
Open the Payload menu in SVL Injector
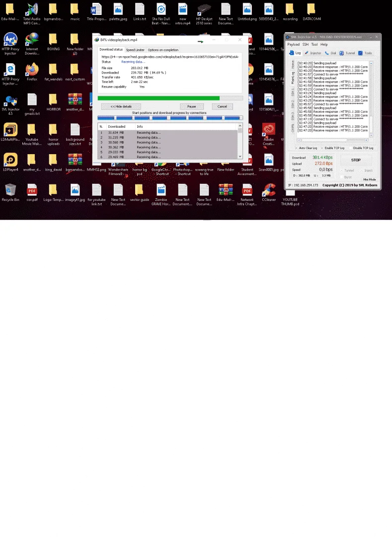click(x=294, y=45)
